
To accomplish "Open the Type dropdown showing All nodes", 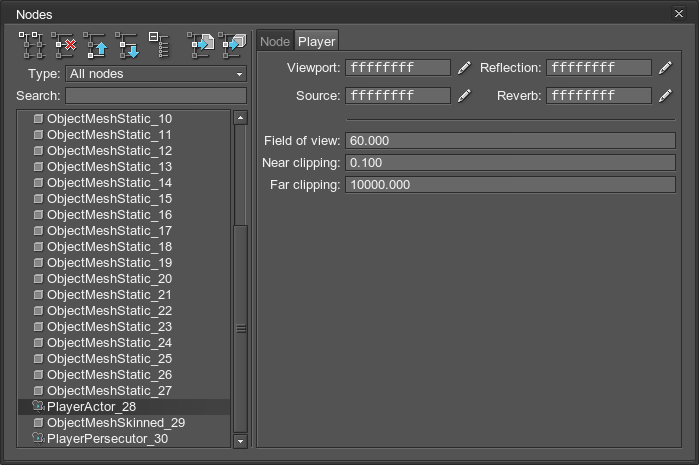I will click(x=156, y=74).
